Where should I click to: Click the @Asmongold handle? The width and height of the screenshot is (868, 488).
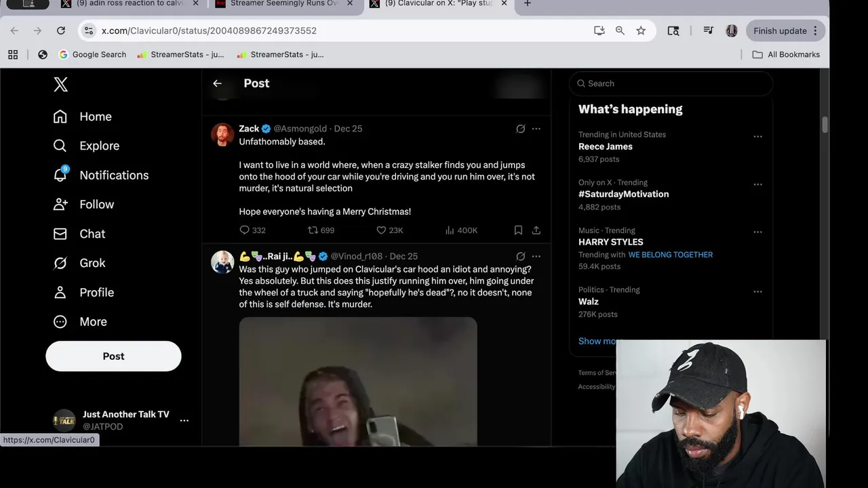(300, 129)
